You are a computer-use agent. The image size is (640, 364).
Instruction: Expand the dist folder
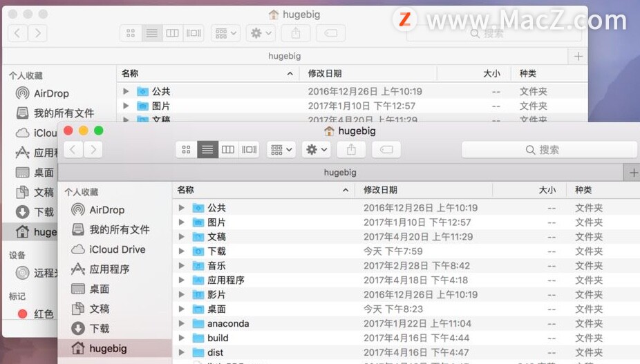(182, 352)
